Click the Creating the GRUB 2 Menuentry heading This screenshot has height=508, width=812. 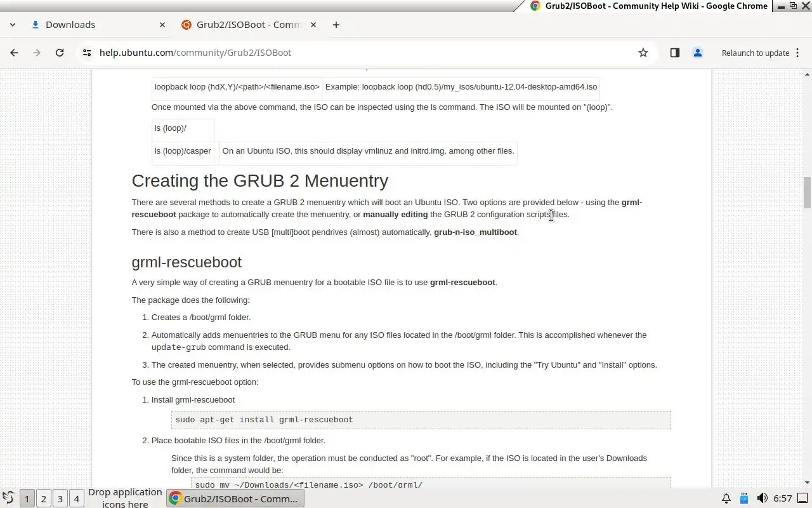click(x=260, y=181)
